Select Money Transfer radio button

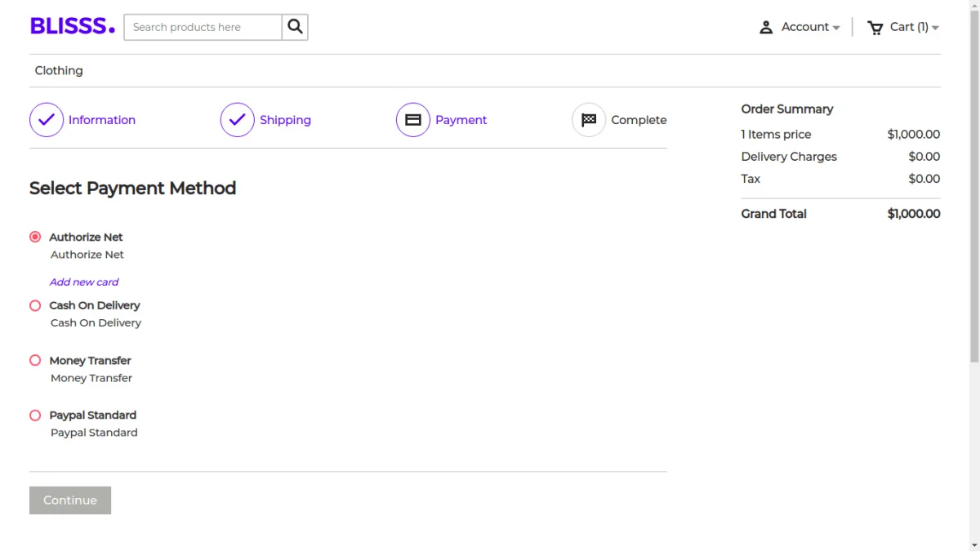click(35, 360)
